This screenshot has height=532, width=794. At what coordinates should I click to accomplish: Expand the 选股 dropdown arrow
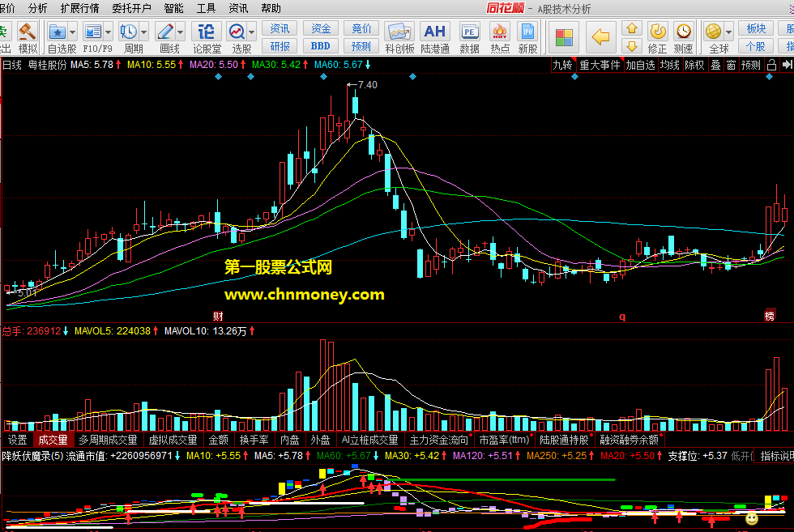coord(252,32)
